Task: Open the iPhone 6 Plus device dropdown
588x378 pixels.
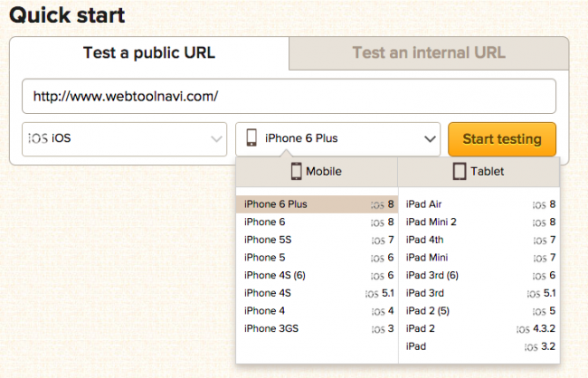Action: click(337, 139)
